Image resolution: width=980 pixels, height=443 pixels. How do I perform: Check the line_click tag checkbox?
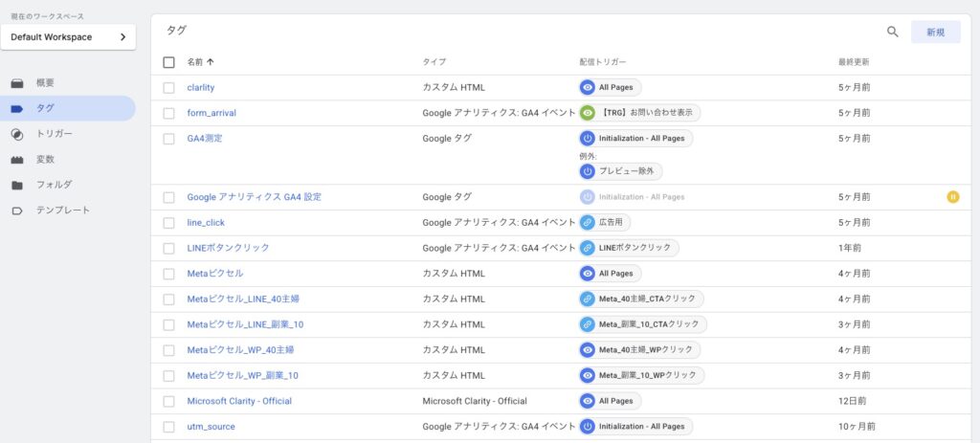click(x=168, y=223)
